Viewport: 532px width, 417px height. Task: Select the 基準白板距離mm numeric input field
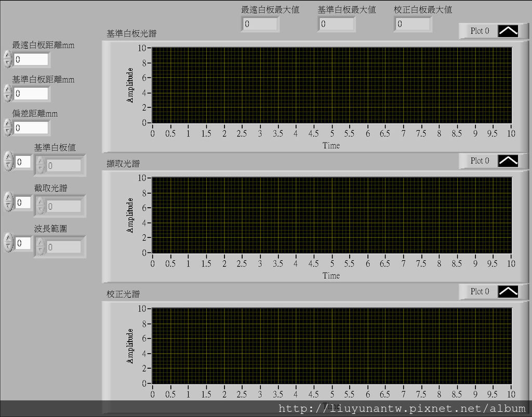[x=31, y=94]
